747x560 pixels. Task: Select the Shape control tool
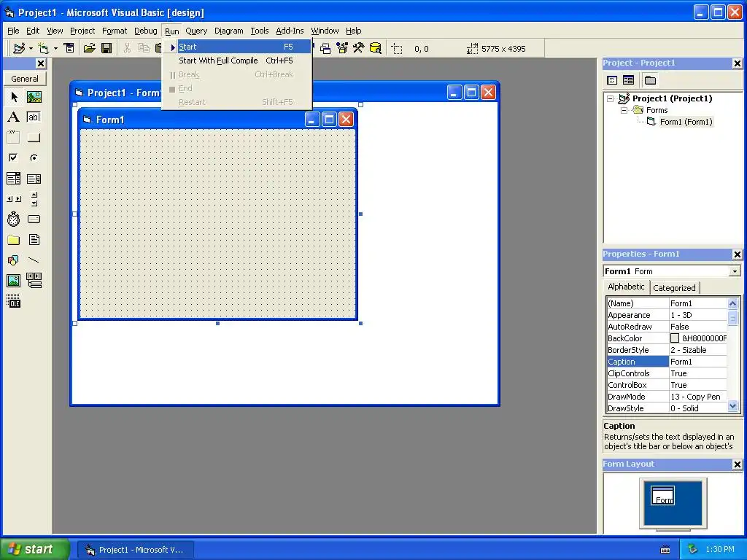13,260
